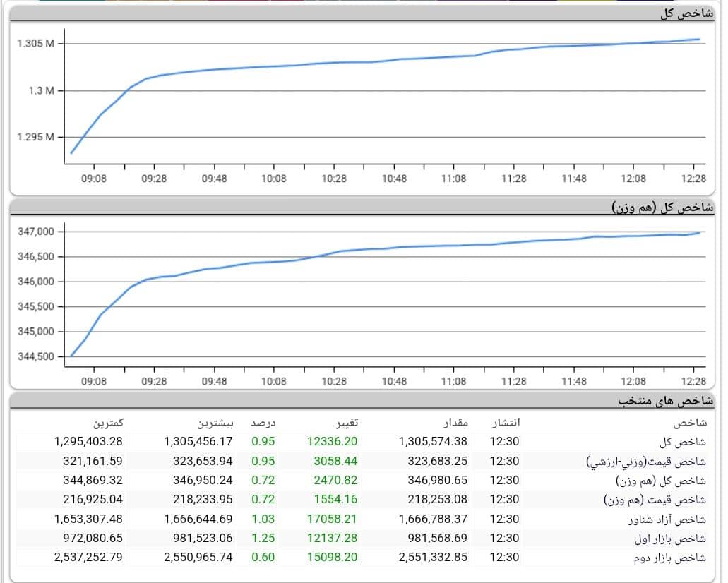Screen dimensions: 728x583
Task: Click lowest value 216,925.04
Action: click(x=93, y=500)
